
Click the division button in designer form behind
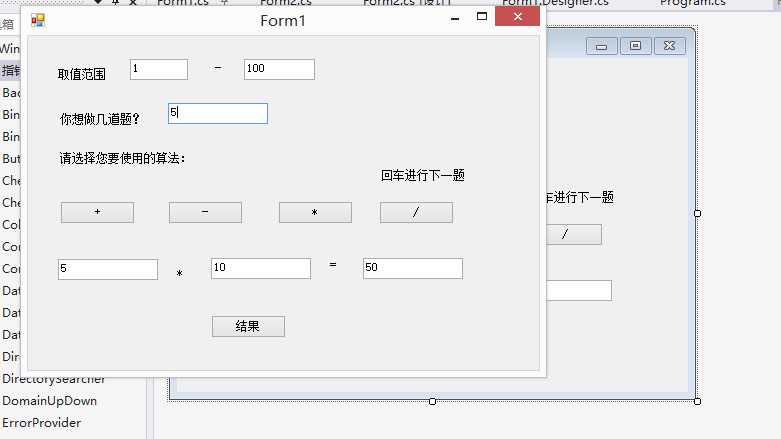click(574, 234)
